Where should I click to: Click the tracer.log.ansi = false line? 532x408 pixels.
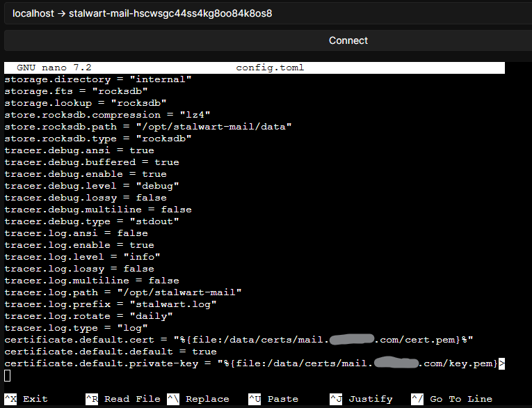(76, 233)
